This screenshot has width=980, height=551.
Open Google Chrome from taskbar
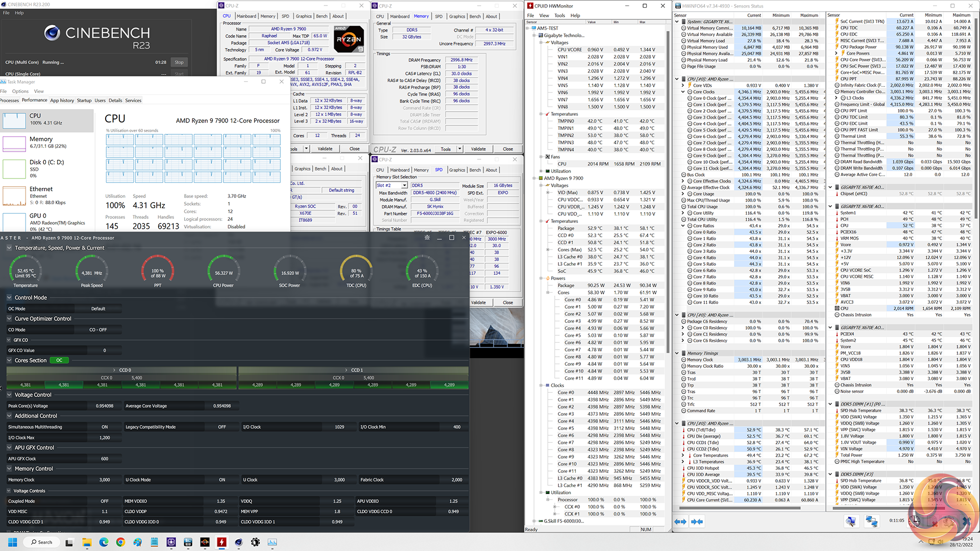pos(120,542)
